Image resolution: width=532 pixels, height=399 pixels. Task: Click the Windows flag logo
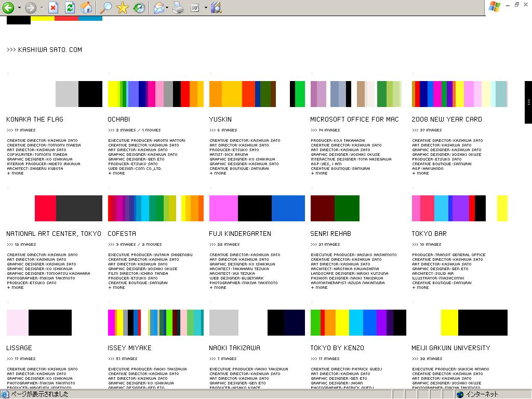coord(495,6)
